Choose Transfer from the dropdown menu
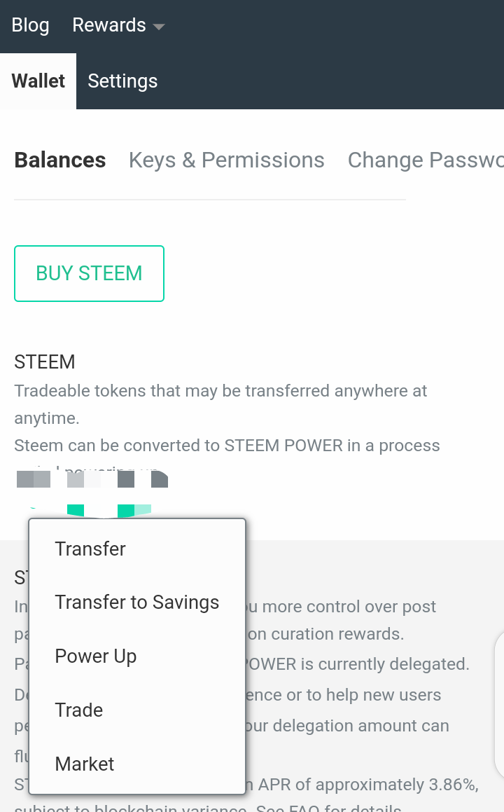 pos(90,549)
